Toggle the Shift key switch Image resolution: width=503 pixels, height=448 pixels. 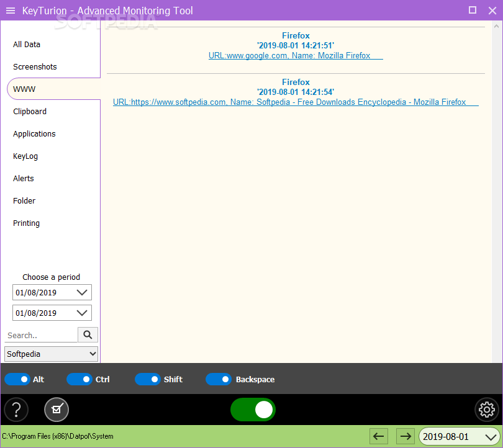[x=148, y=379]
